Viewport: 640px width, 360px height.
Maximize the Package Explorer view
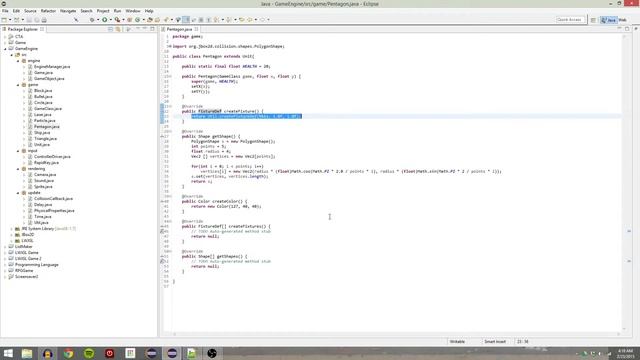152,29
